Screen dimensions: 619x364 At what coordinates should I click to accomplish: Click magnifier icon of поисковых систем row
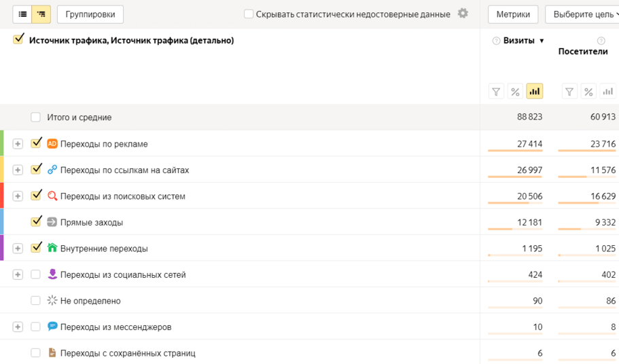pyautogui.click(x=52, y=196)
